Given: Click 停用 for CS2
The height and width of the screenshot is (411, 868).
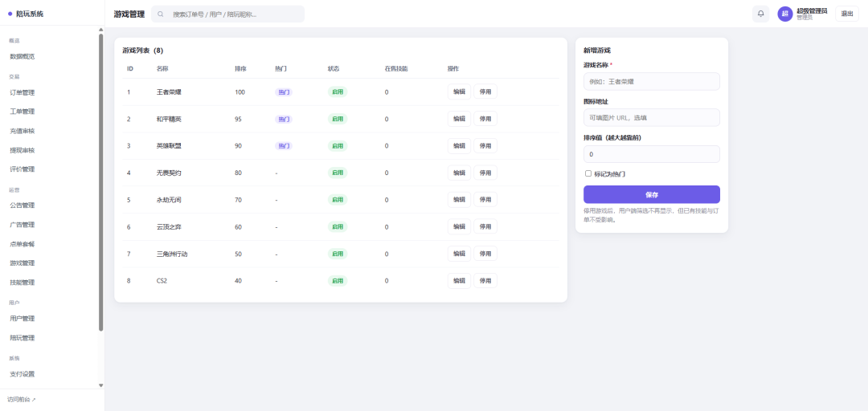Looking at the screenshot, I should click(x=485, y=280).
